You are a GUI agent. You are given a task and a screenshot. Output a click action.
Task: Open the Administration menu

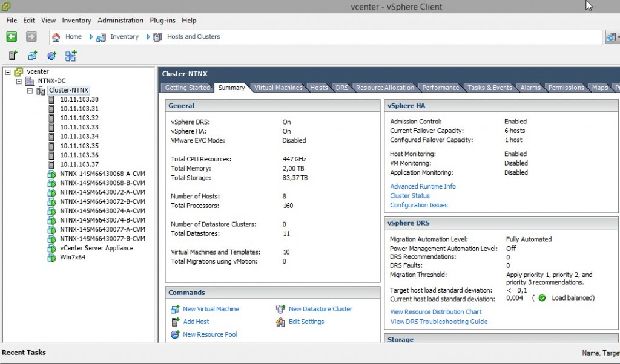pos(120,20)
